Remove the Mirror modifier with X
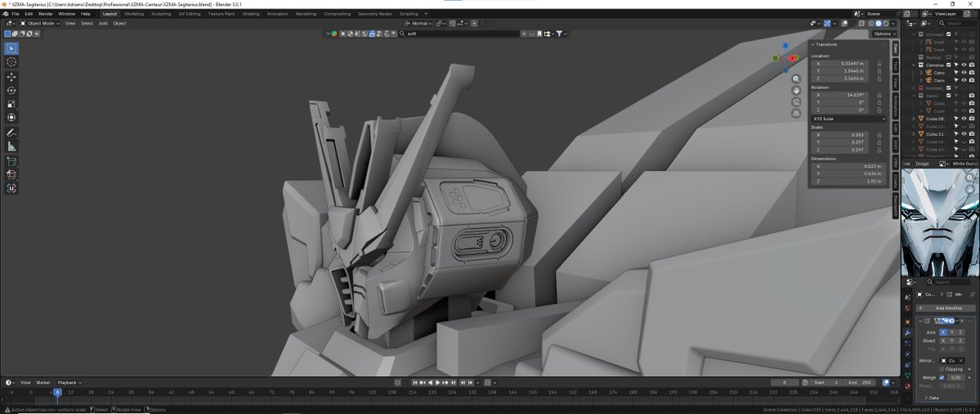 (x=962, y=321)
